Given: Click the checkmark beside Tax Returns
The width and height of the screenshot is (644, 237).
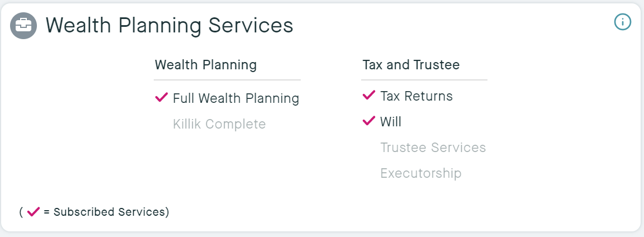Looking at the screenshot, I should pos(368,96).
